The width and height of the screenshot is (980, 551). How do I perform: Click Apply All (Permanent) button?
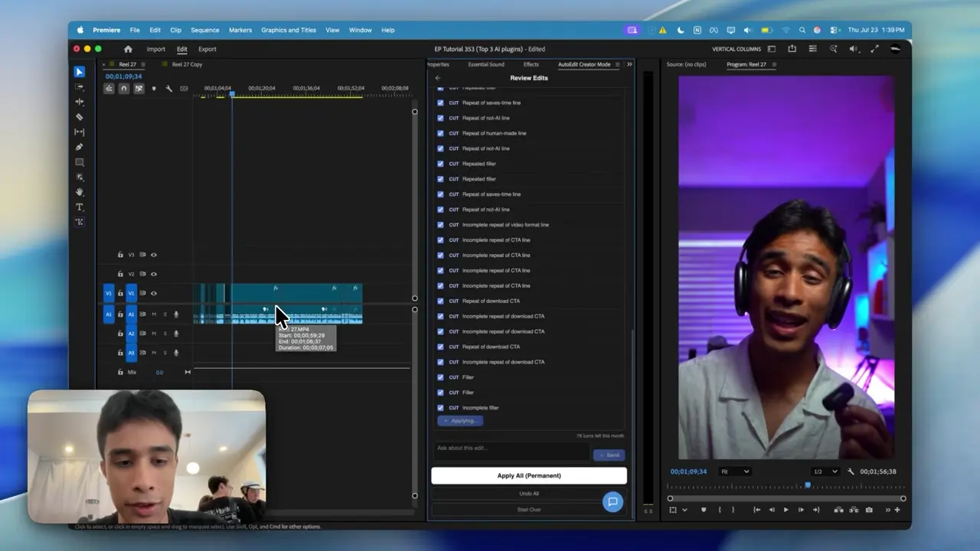[x=529, y=476]
